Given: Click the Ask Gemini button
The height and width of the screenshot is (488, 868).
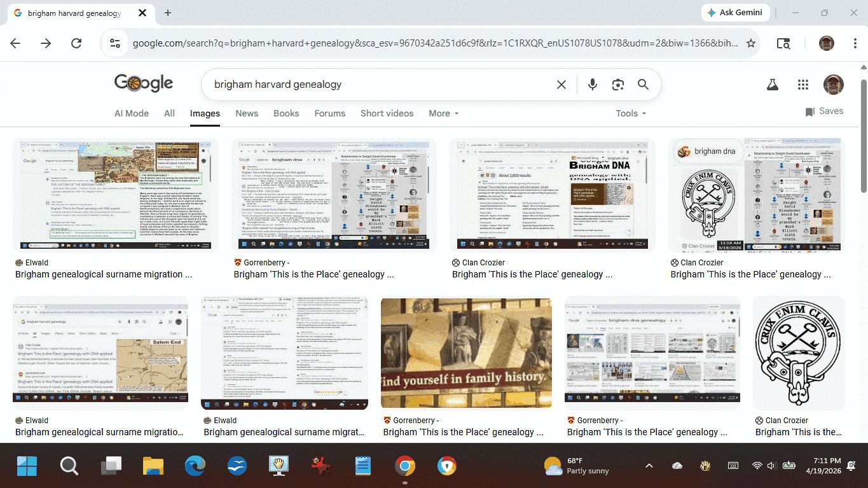Looking at the screenshot, I should [736, 13].
